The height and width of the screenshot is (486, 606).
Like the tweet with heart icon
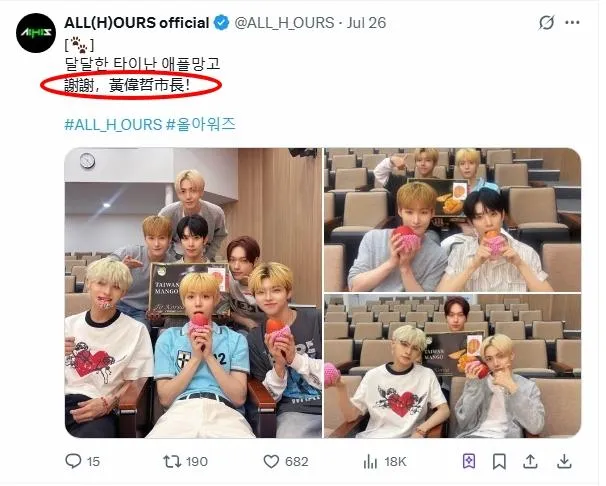click(271, 461)
